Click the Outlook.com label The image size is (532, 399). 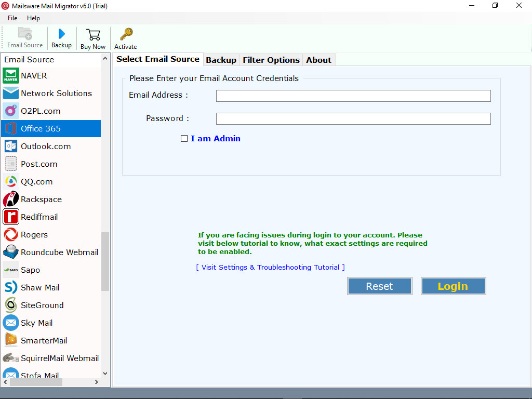[x=46, y=146]
